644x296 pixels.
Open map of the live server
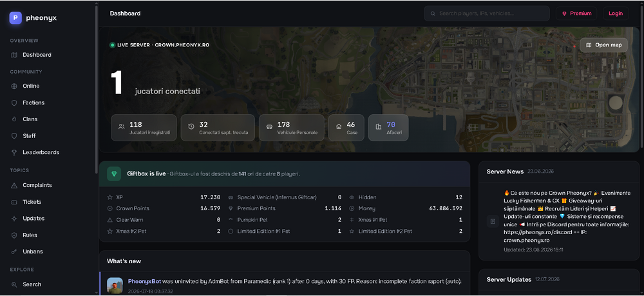point(603,45)
